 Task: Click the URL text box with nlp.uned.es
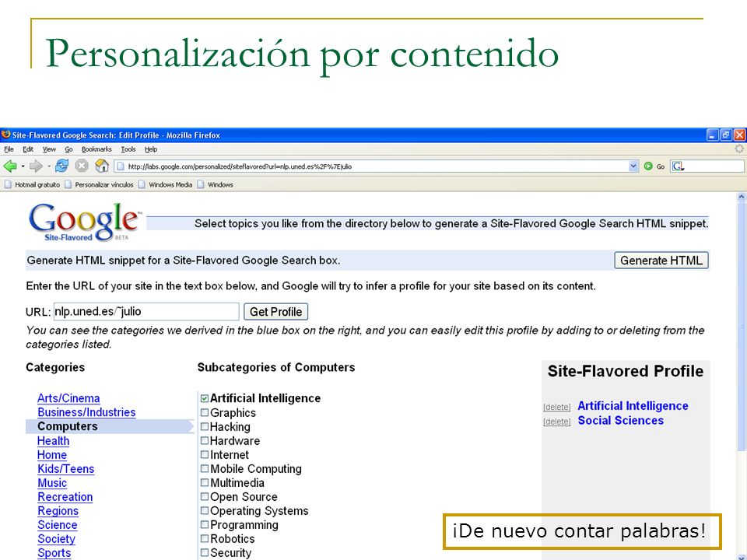pos(146,311)
